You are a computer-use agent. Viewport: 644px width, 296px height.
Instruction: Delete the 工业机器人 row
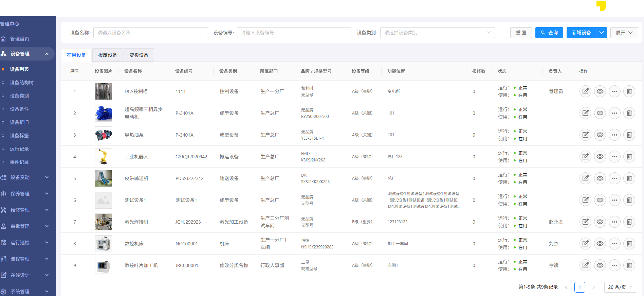(629, 157)
